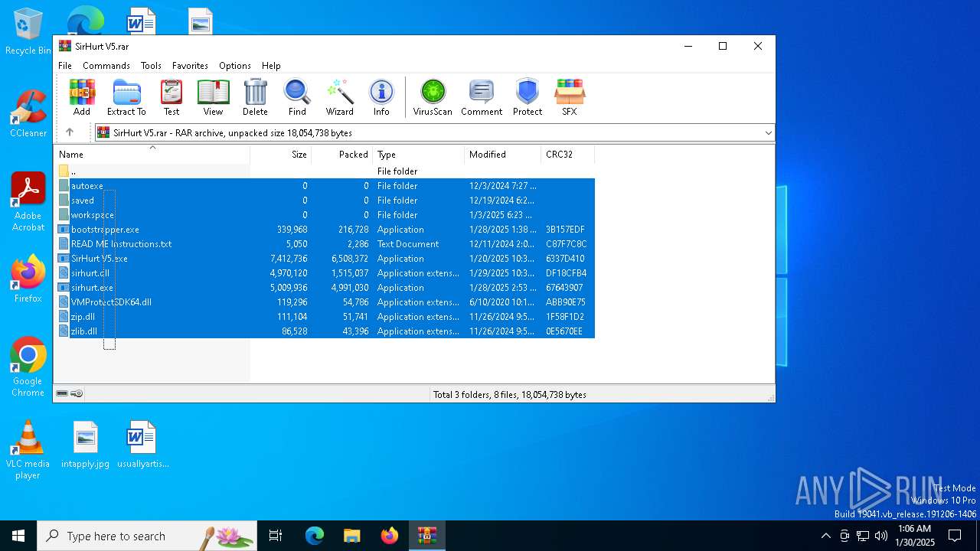Open the View toolbar tool
This screenshot has height=551, width=980.
point(213,97)
